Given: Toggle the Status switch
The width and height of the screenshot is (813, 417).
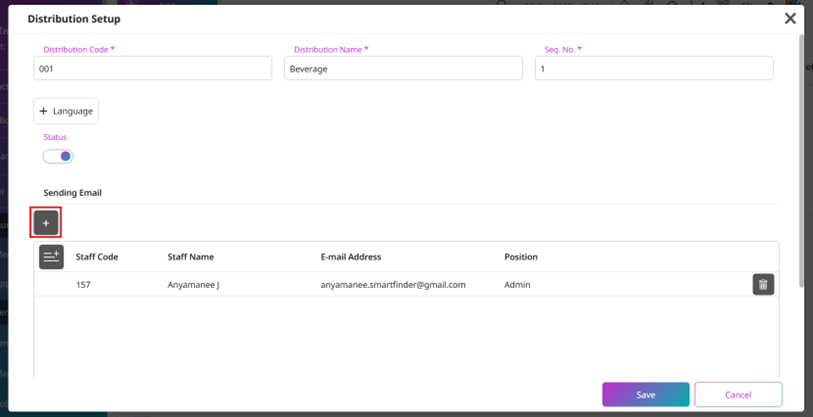Looking at the screenshot, I should 58,156.
